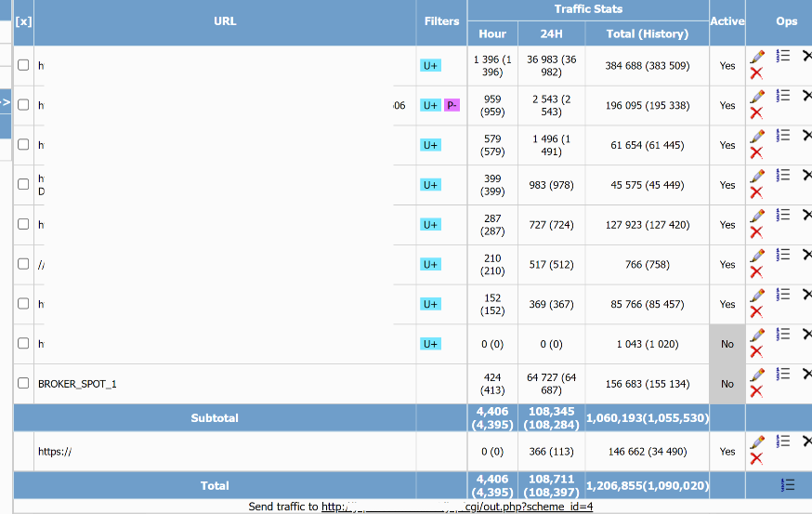Image resolution: width=812 pixels, height=514 pixels.
Task: Click the URL column header
Action: coord(225,21)
